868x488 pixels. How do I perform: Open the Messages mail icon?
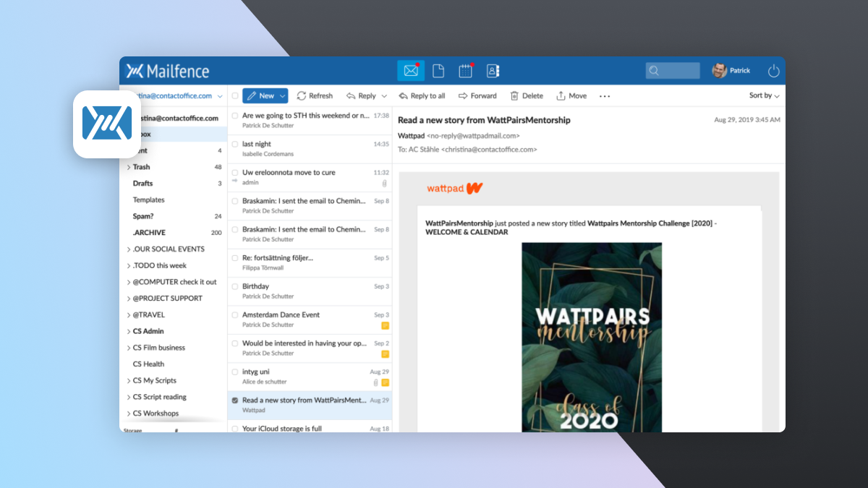[x=411, y=71]
